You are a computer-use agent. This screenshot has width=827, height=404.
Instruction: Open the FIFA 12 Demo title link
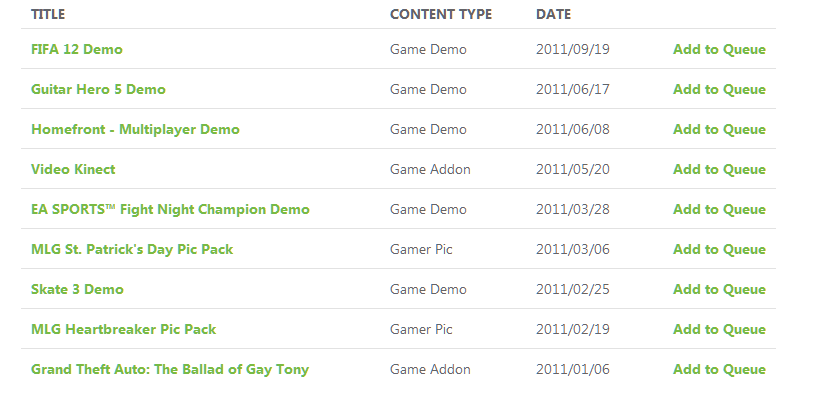point(76,49)
